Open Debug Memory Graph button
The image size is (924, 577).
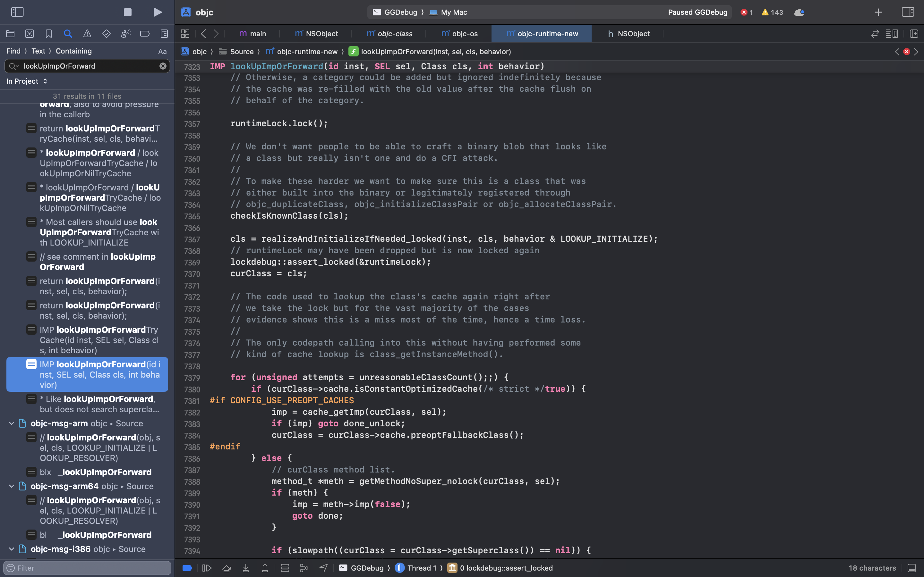(304, 568)
